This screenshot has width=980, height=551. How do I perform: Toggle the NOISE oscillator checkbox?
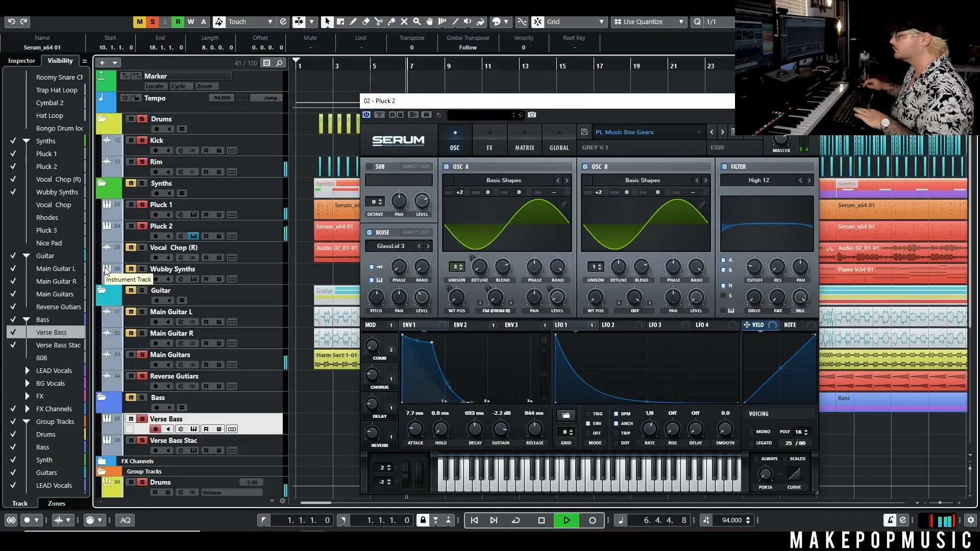(370, 233)
